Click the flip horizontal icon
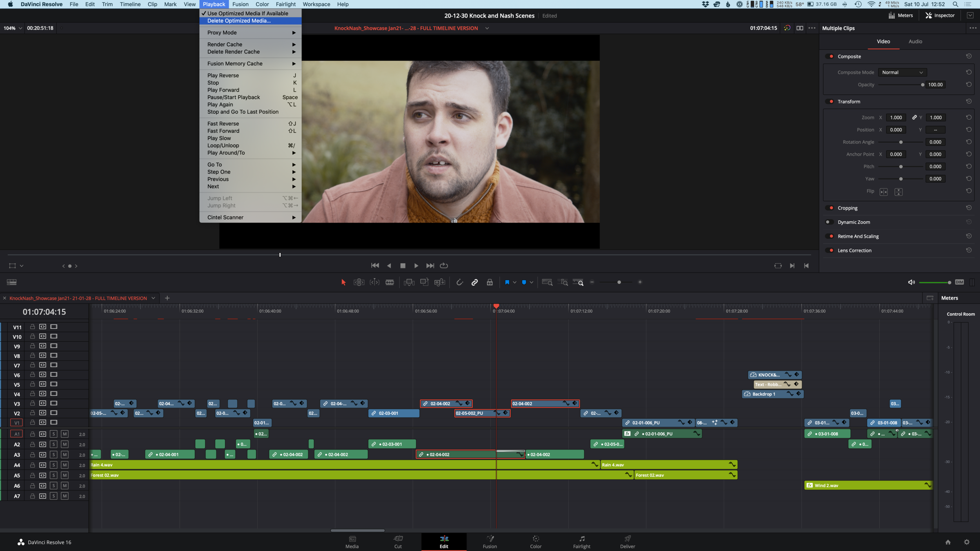This screenshot has width=980, height=551. click(884, 192)
